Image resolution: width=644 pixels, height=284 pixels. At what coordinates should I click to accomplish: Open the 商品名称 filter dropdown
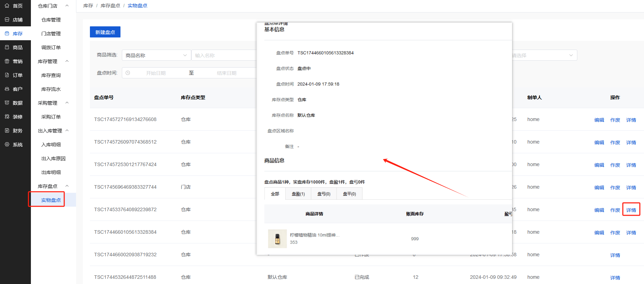(x=156, y=55)
